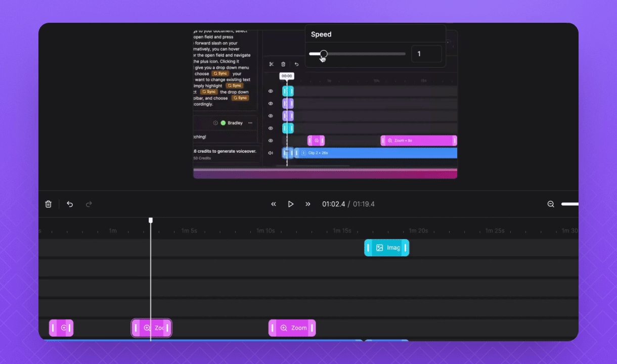617x364 pixels.
Task: Undo the last edit using arrow next to redo
Action: coord(70,204)
